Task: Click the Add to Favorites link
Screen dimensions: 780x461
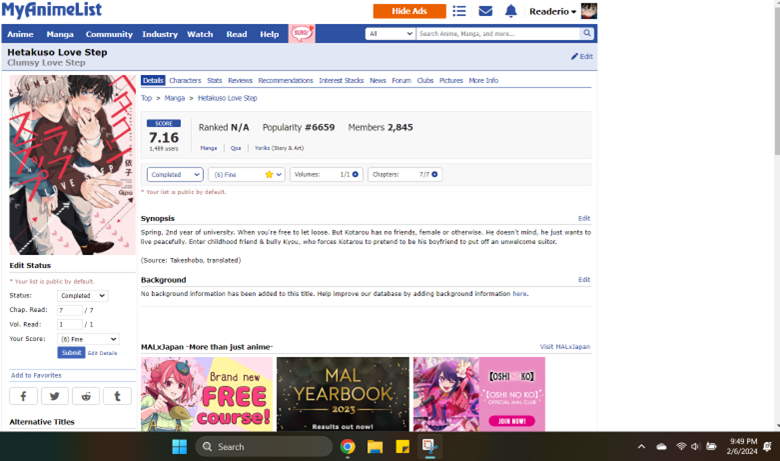Action: click(36, 375)
